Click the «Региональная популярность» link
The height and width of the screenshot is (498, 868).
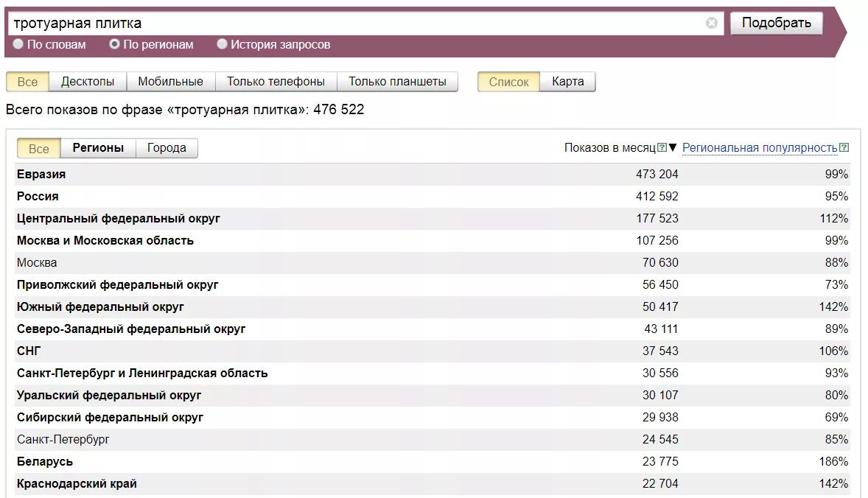tap(758, 147)
